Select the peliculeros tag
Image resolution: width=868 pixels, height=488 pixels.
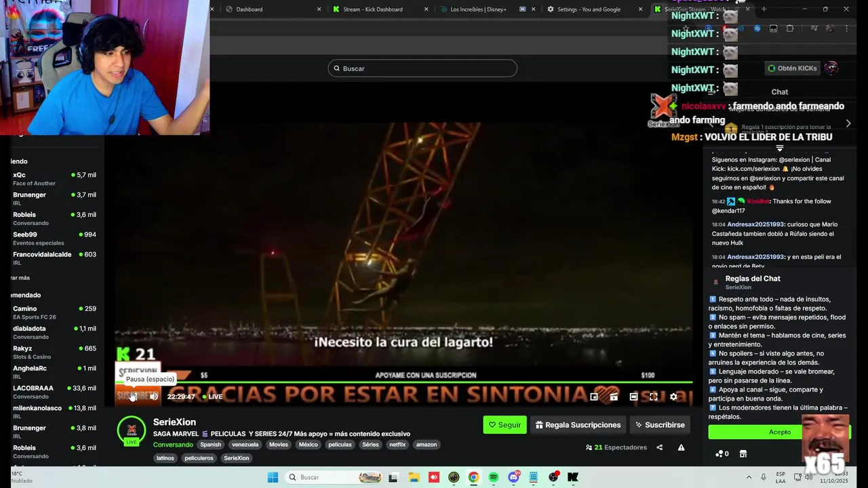[199, 458]
